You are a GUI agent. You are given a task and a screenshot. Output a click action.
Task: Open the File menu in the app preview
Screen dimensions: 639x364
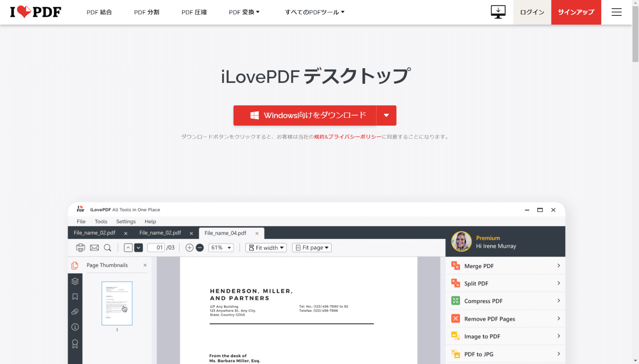tap(81, 222)
